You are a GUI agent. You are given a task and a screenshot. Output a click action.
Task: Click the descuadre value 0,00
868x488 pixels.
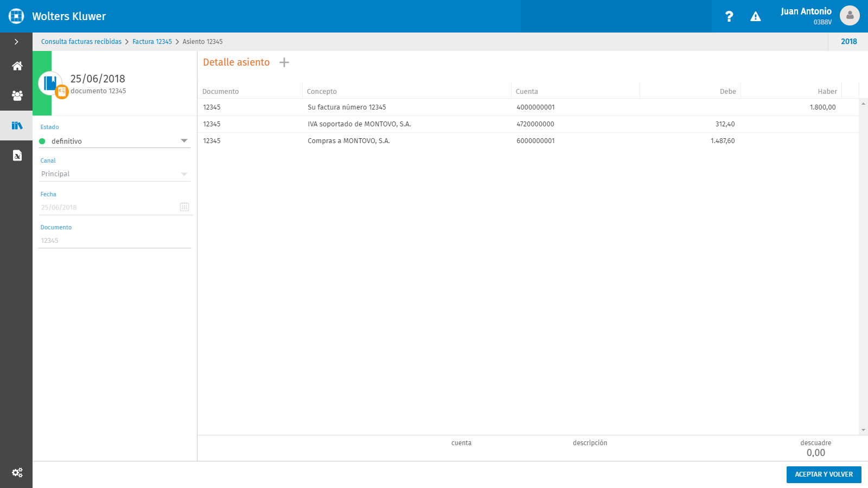(x=815, y=453)
